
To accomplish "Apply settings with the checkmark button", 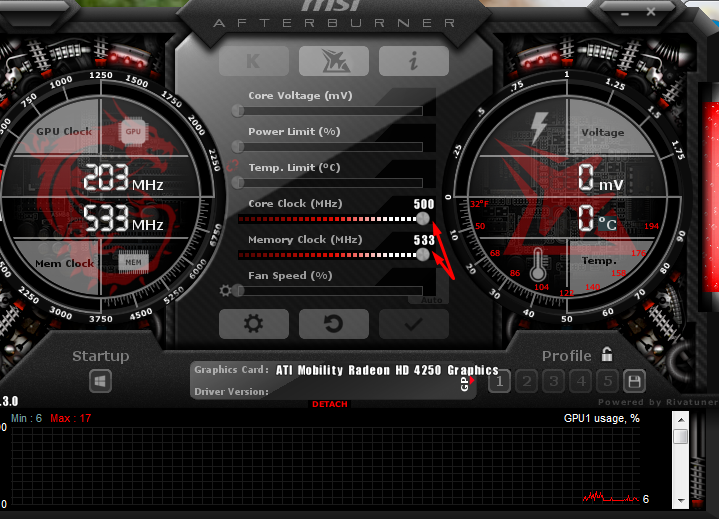I will tap(413, 323).
